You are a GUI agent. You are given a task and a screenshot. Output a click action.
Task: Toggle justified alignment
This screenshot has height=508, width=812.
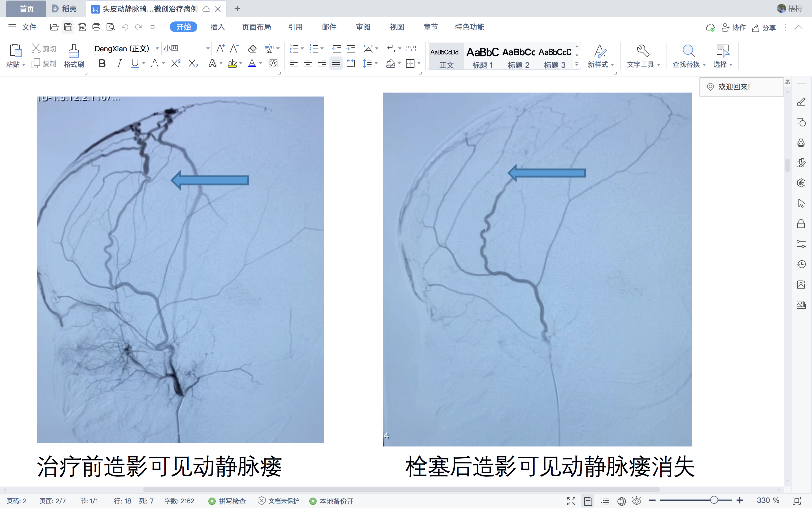click(x=336, y=63)
